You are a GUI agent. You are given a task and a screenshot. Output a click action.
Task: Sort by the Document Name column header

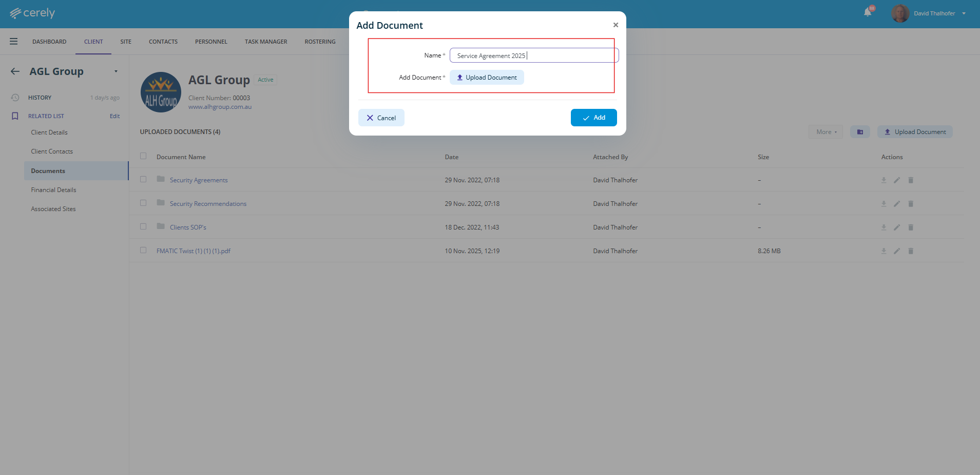pos(181,157)
